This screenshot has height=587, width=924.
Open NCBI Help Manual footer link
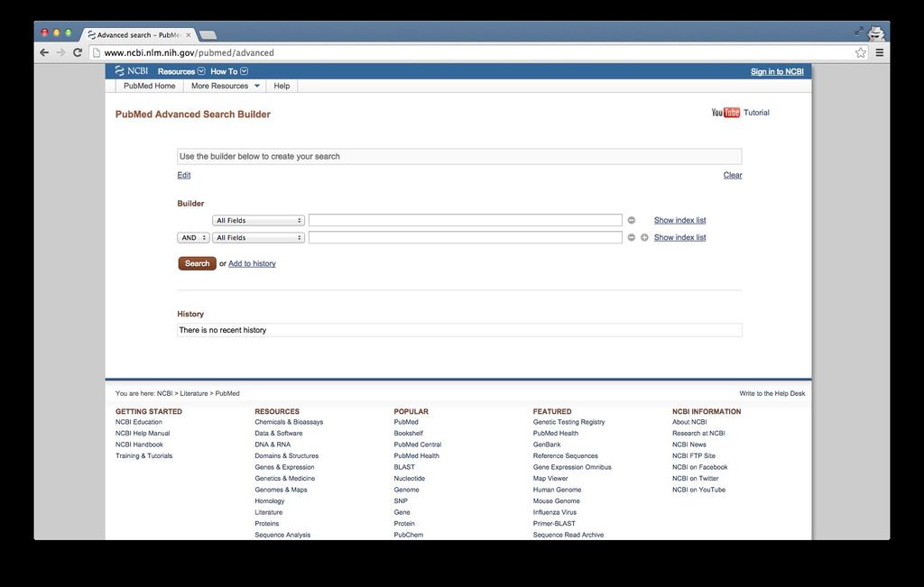[x=143, y=434]
